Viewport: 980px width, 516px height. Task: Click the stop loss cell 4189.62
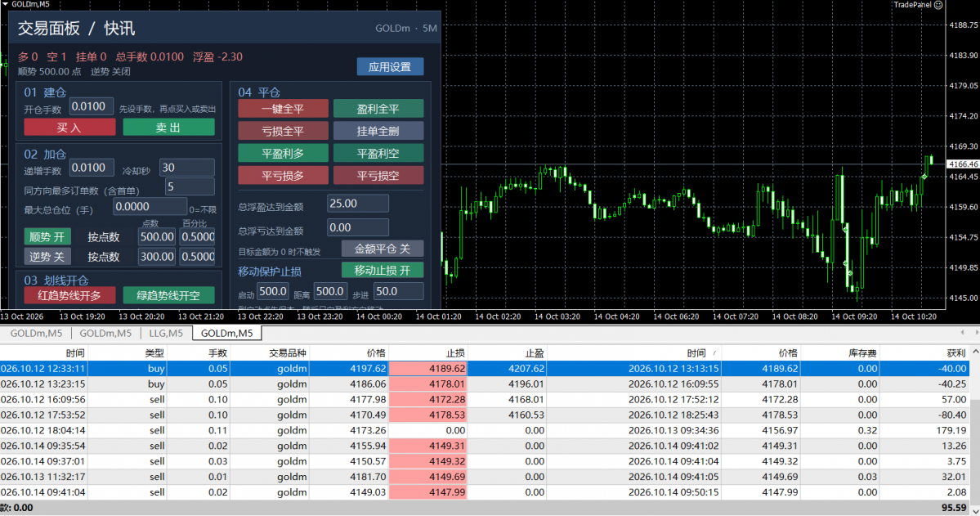click(x=428, y=369)
